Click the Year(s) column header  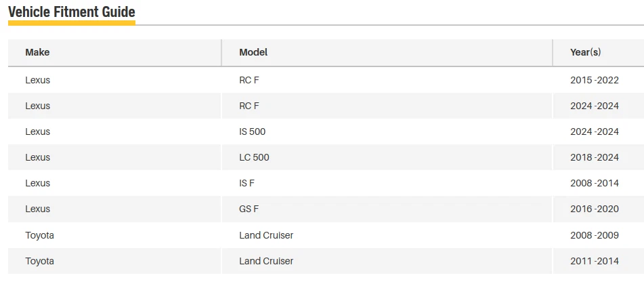click(586, 52)
